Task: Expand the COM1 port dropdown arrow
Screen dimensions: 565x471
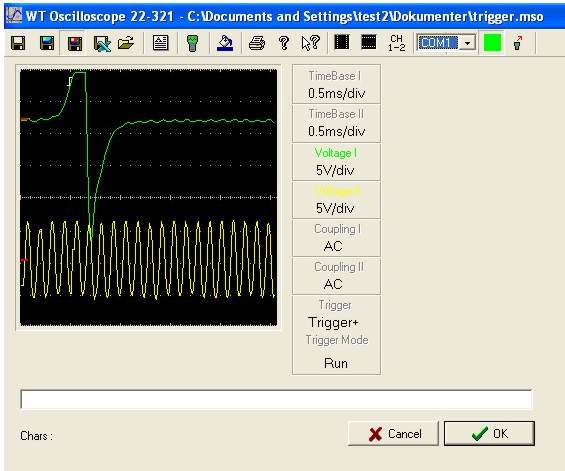Action: (x=467, y=43)
